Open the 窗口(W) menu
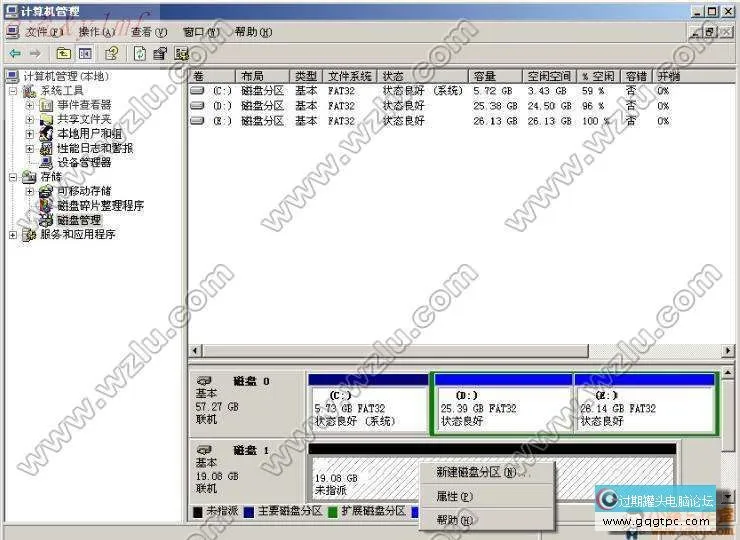This screenshot has width=740, height=540. click(x=202, y=32)
